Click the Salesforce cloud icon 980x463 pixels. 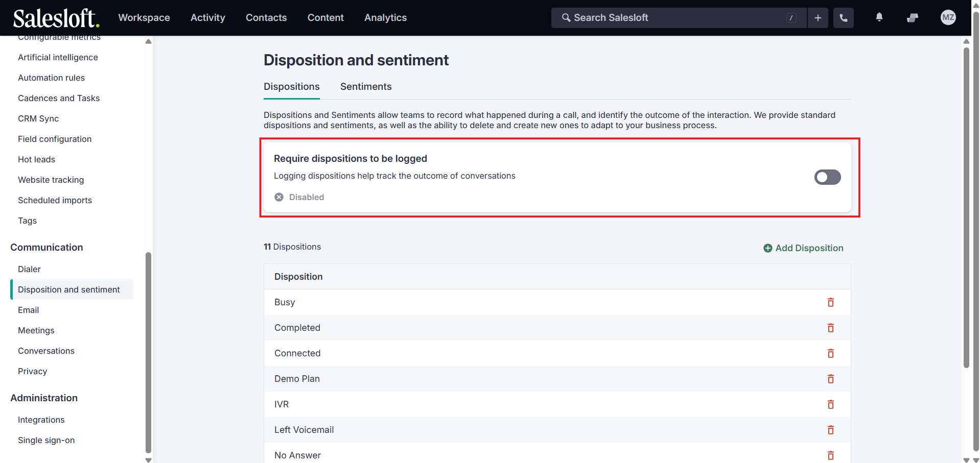[x=913, y=18]
